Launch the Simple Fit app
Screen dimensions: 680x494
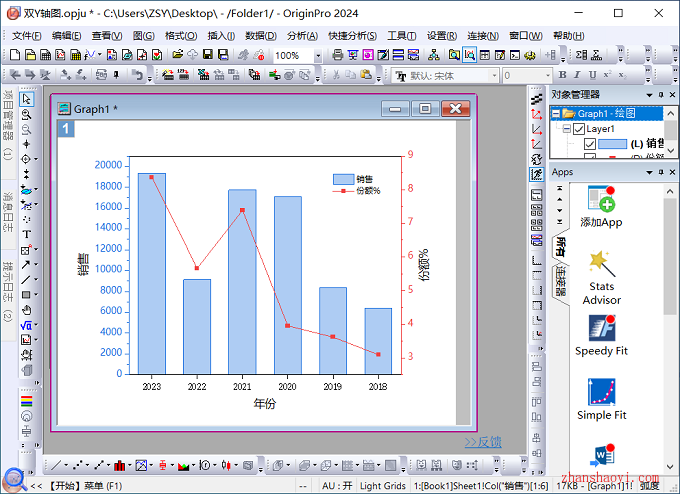coord(602,399)
